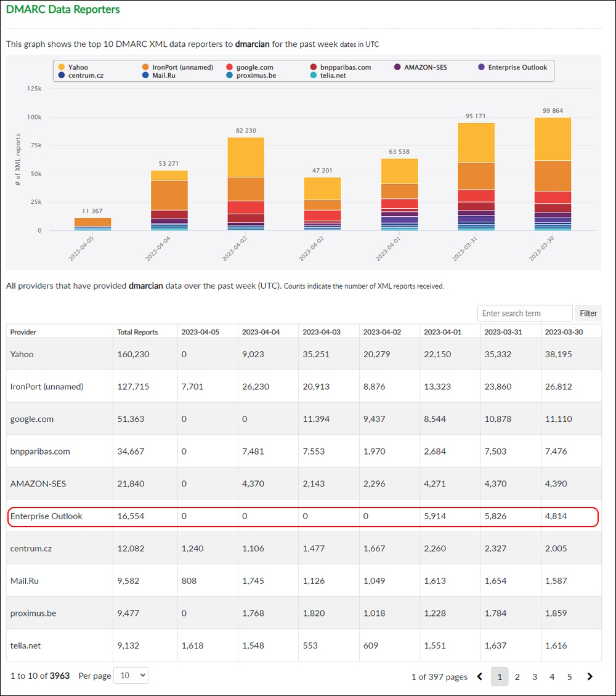This screenshot has width=616, height=696.
Task: Toggle the AMAZON-SES legend entry
Action: pos(421,67)
